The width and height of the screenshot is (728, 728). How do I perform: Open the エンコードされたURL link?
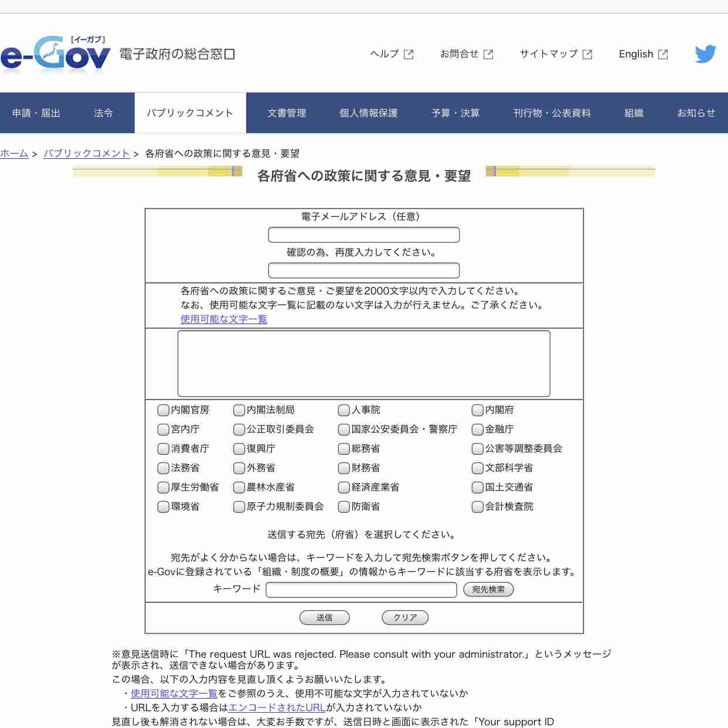coord(277,707)
